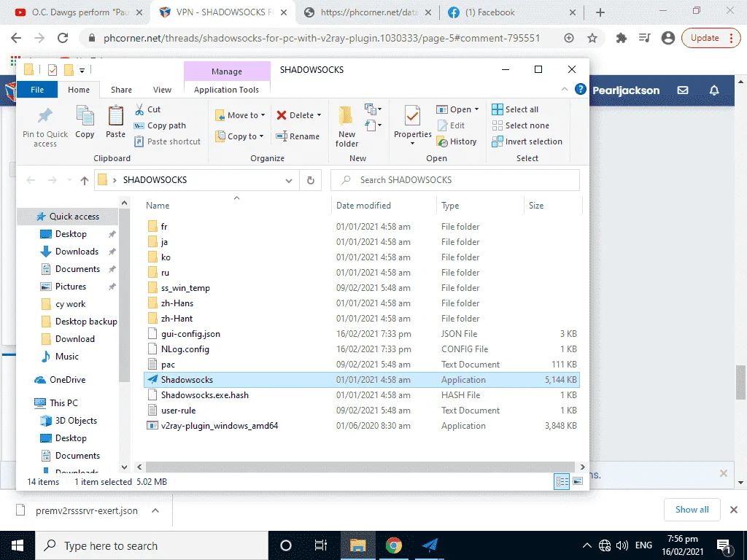Image resolution: width=747 pixels, height=560 pixels.
Task: Open Properties from the ribbon
Action: [413, 125]
